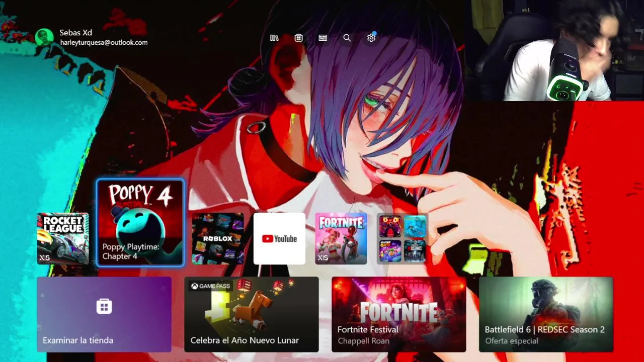Click the Chappell Roan subtitle text

point(364,341)
